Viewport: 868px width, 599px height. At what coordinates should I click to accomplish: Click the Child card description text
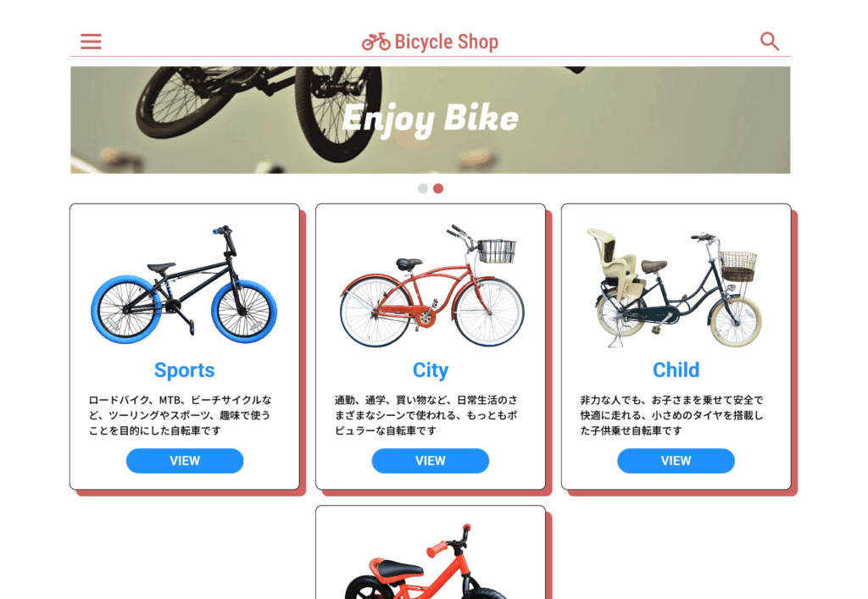pos(671,415)
